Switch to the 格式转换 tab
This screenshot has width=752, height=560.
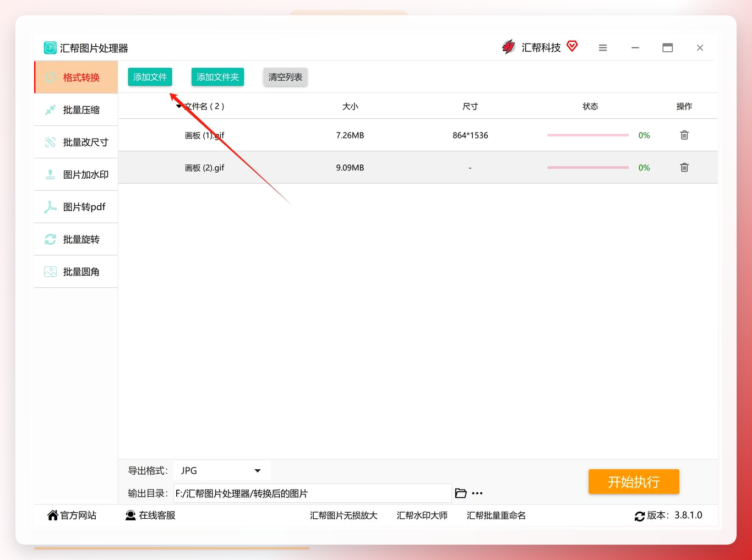point(76,78)
